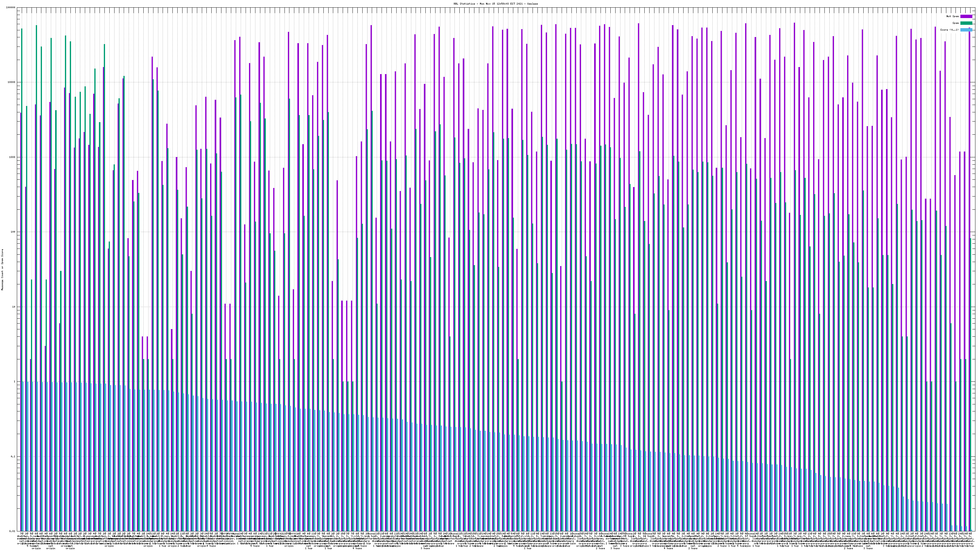Click the 0.1 y-axis tick label
Viewport: 980px width, 551px height.
point(13,456)
